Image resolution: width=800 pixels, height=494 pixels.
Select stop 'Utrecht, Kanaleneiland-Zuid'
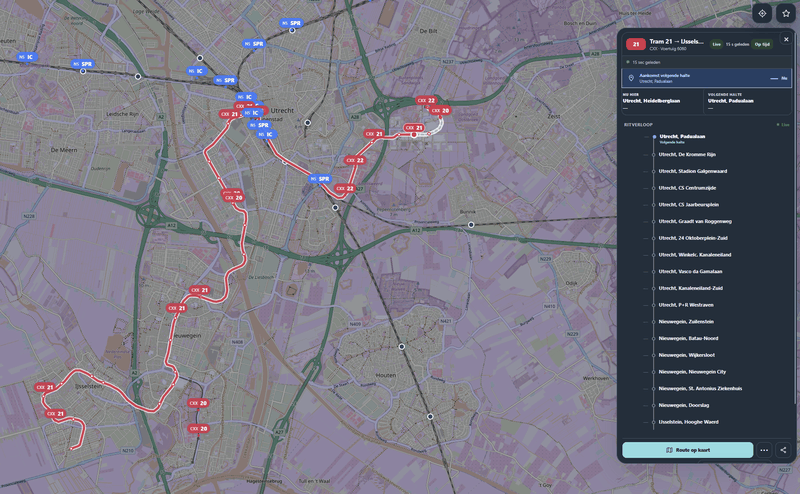(x=690, y=288)
